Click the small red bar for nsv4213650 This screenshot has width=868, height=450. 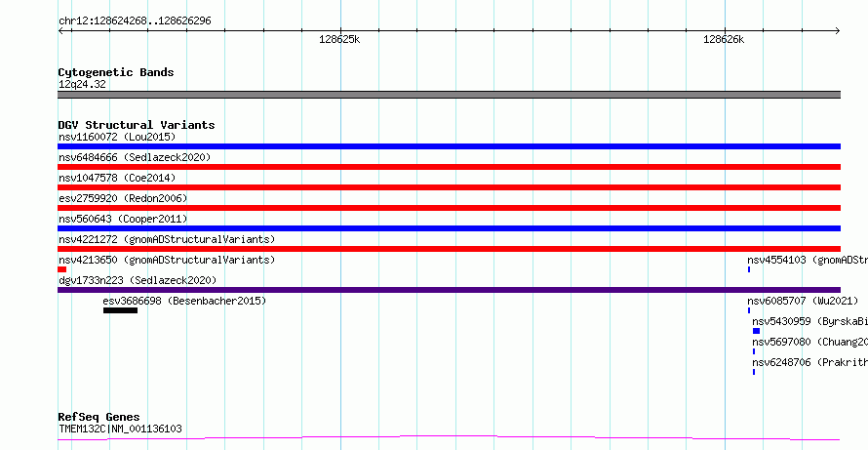(x=62, y=269)
